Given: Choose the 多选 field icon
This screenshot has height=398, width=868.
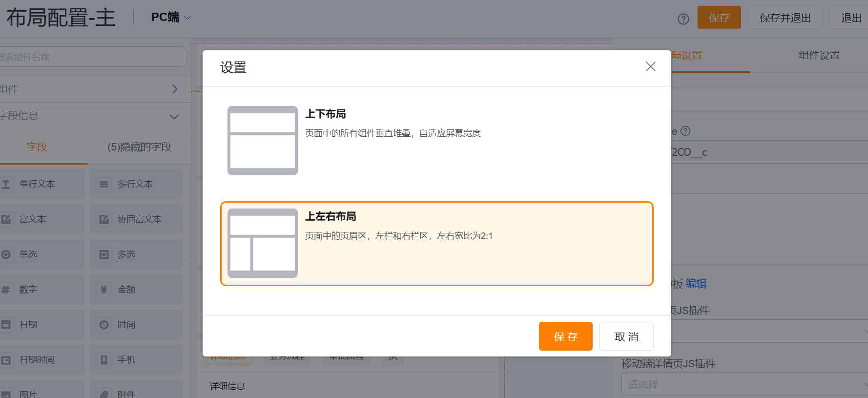Looking at the screenshot, I should [104, 254].
